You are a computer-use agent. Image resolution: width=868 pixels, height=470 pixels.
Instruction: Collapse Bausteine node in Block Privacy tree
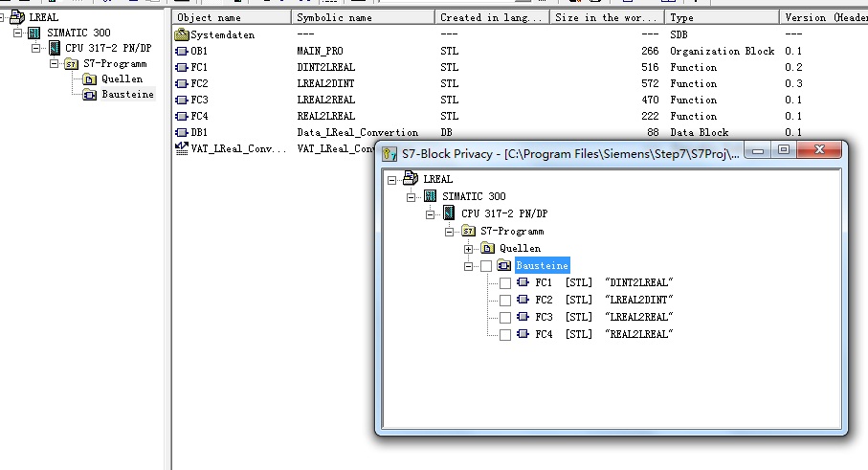[x=468, y=266]
